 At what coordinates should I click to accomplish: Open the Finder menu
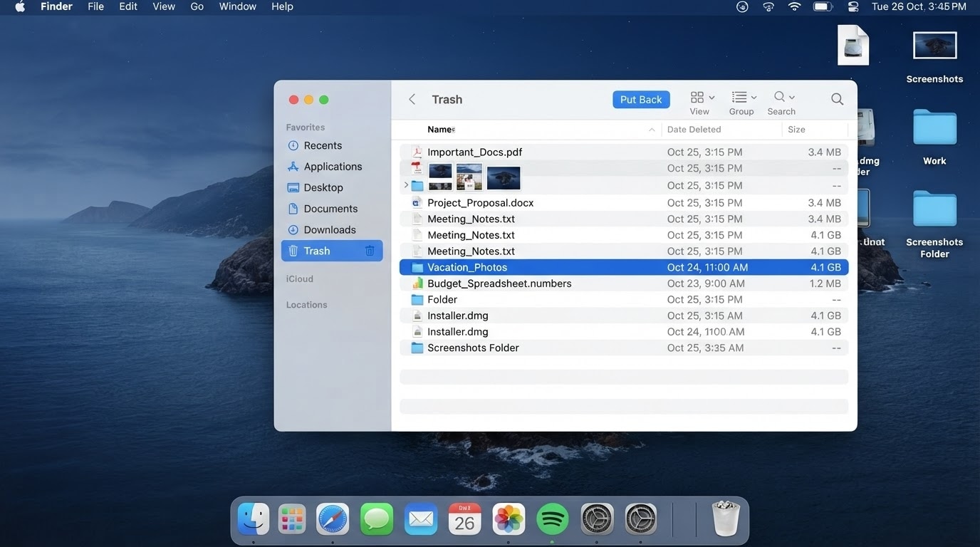tap(57, 6)
